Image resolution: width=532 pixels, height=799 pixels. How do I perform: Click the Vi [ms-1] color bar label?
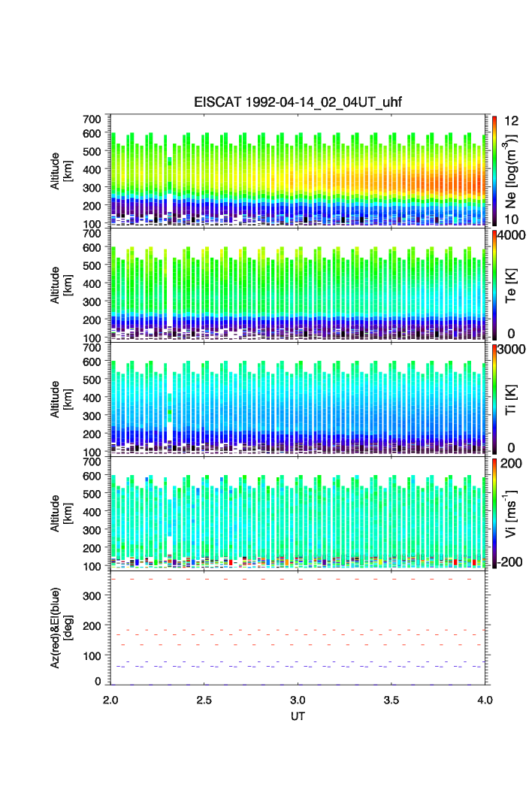510,513
